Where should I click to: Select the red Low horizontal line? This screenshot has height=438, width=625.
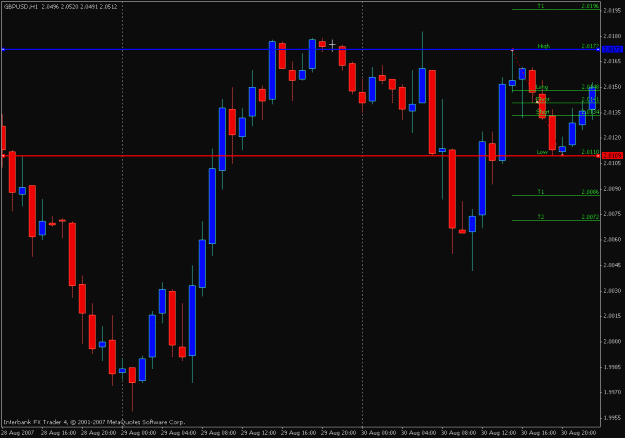301,156
